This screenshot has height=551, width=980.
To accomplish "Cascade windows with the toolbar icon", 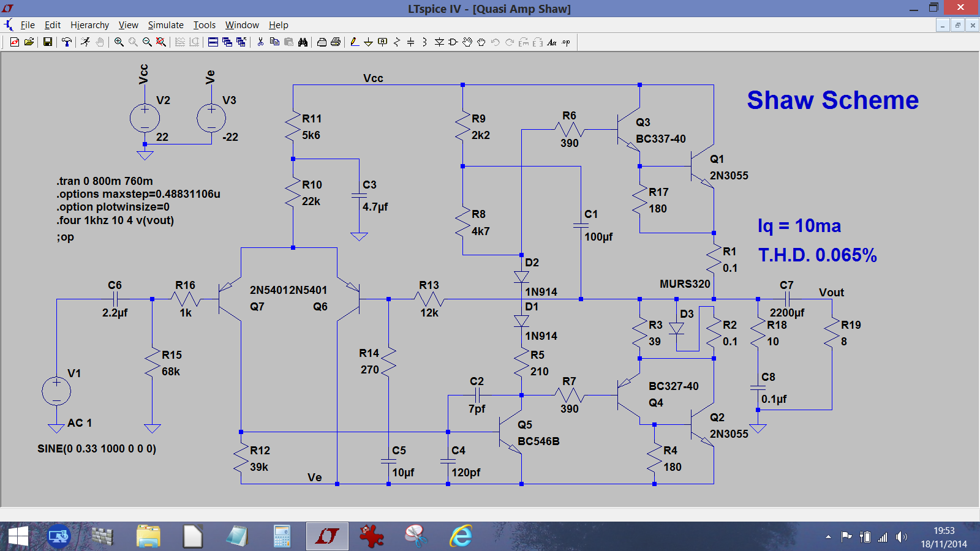I will (227, 42).
